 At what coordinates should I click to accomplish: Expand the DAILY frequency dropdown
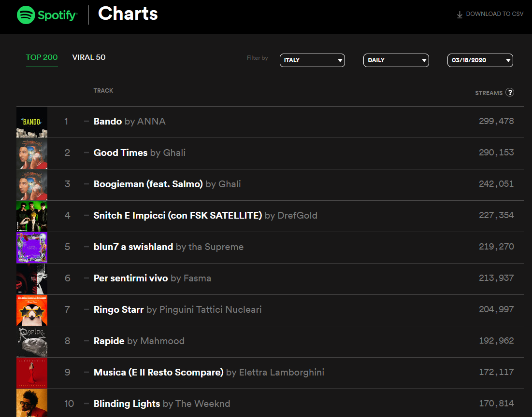click(x=396, y=60)
